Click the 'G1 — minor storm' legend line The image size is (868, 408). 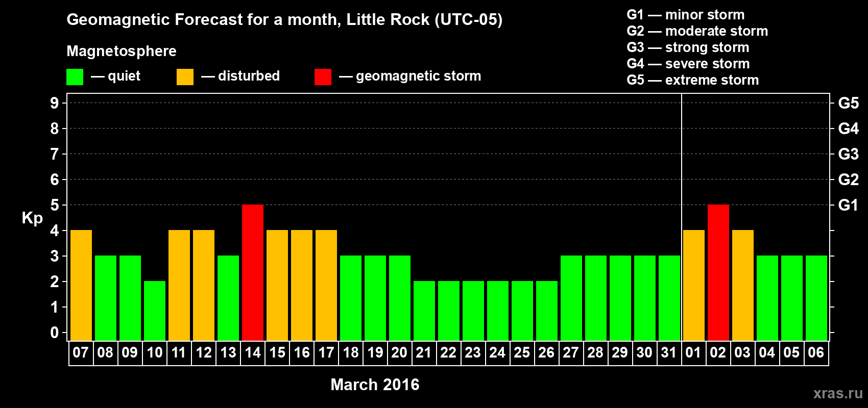tap(686, 15)
